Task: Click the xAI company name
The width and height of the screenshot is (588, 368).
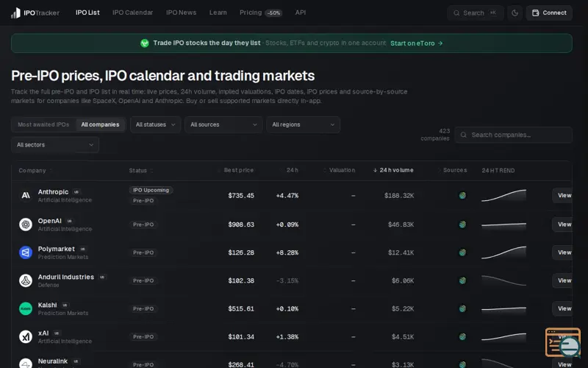Action: coord(43,333)
